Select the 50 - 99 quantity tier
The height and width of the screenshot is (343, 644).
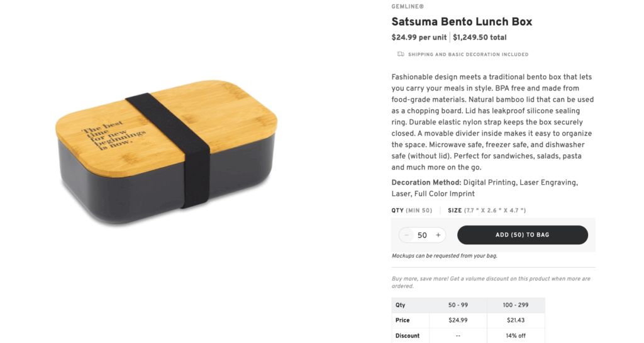click(458, 305)
